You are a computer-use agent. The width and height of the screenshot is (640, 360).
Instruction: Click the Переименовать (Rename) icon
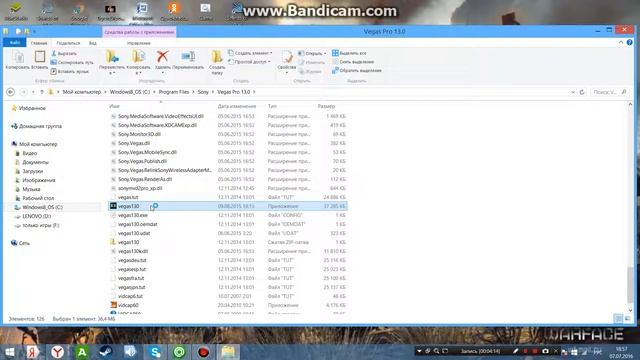pos(188,57)
